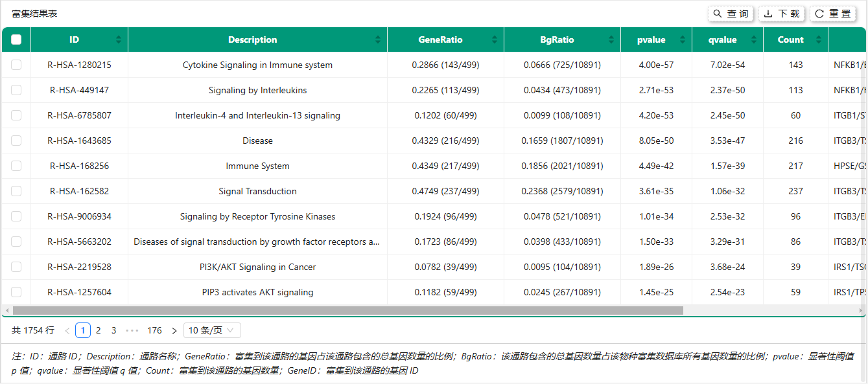Select all rows with the header checkbox
The height and width of the screenshot is (384, 868).
(x=16, y=40)
